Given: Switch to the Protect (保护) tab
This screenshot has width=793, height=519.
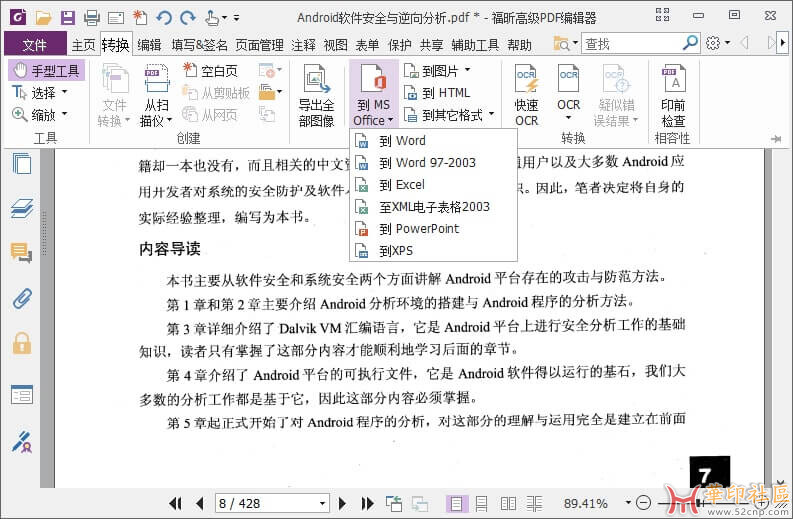Looking at the screenshot, I should point(400,45).
